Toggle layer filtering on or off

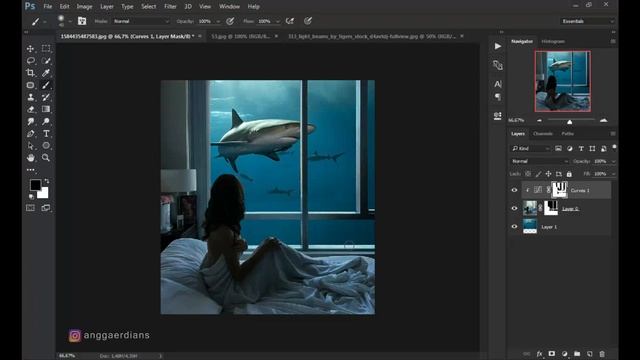(x=614, y=147)
